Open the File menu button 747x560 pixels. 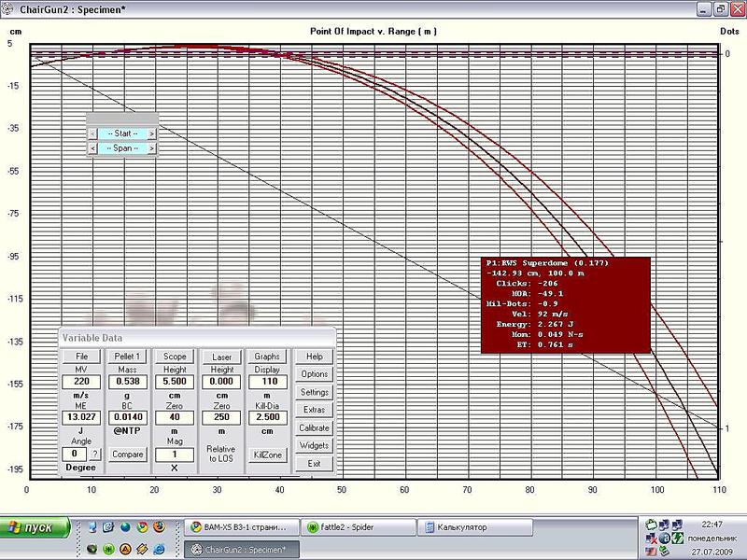(x=81, y=357)
